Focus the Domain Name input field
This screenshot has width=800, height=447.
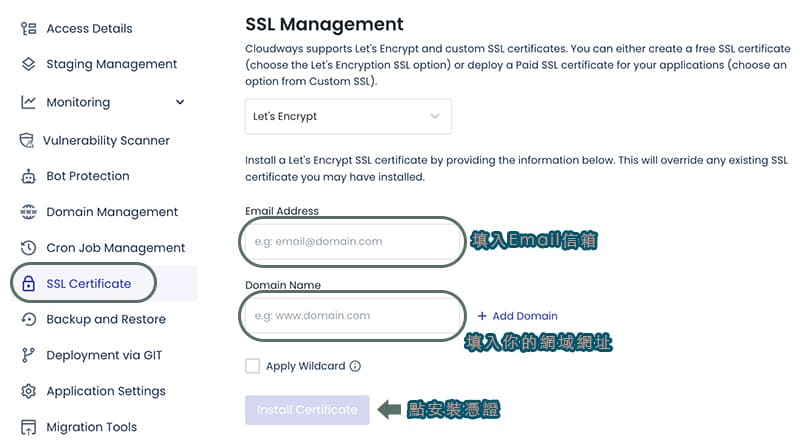[352, 316]
